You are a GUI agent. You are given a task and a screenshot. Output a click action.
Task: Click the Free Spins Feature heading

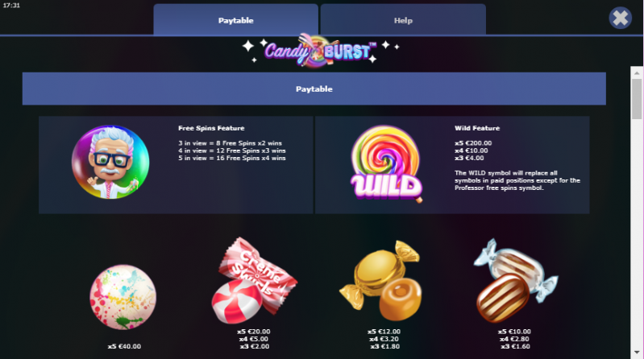point(211,128)
